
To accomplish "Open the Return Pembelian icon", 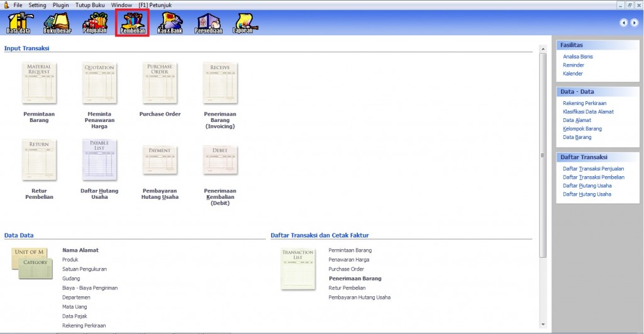I will coord(39,160).
